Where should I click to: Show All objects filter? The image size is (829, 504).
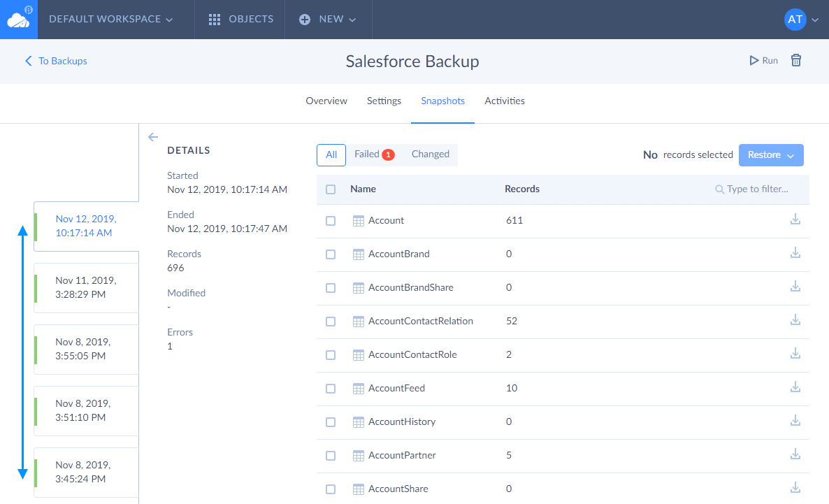[331, 155]
